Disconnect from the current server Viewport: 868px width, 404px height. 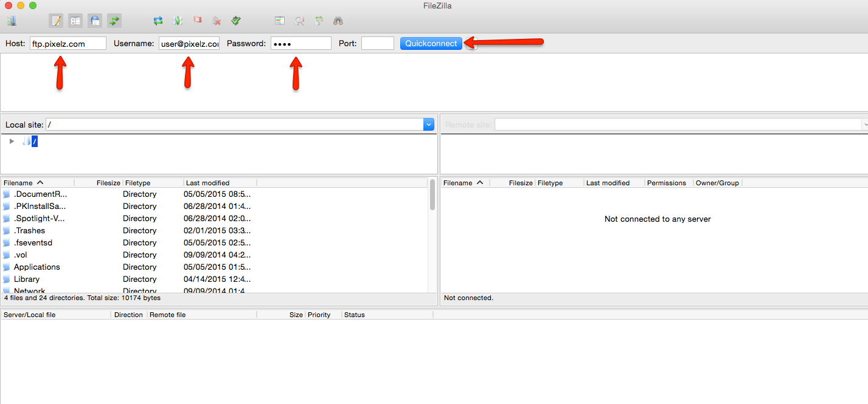click(217, 21)
